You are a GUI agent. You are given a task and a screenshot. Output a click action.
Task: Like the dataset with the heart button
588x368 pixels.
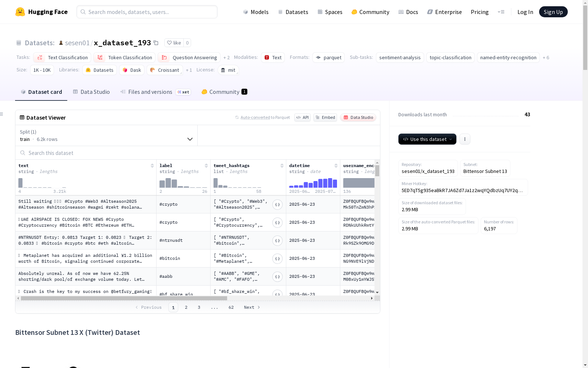coord(174,43)
